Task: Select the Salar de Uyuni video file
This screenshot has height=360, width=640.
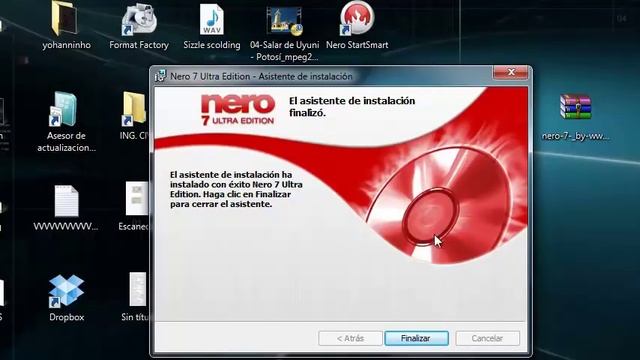Action: 284,21
